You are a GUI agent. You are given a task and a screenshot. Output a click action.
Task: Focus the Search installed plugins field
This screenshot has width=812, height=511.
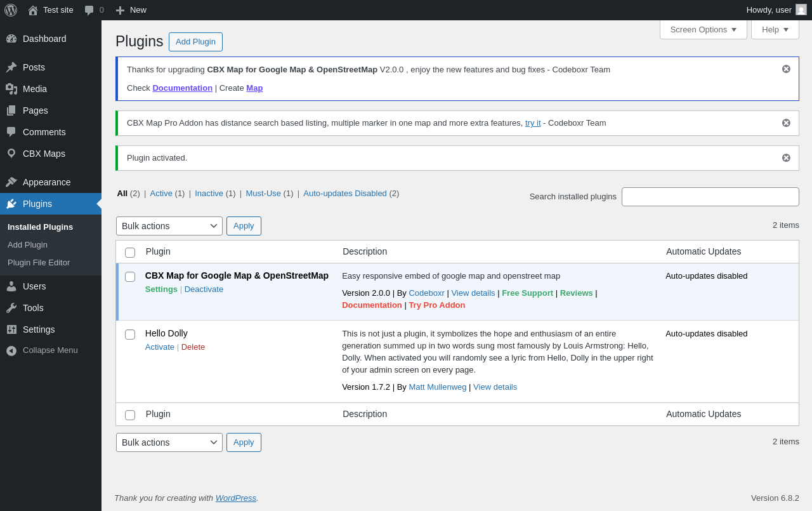[x=710, y=197]
